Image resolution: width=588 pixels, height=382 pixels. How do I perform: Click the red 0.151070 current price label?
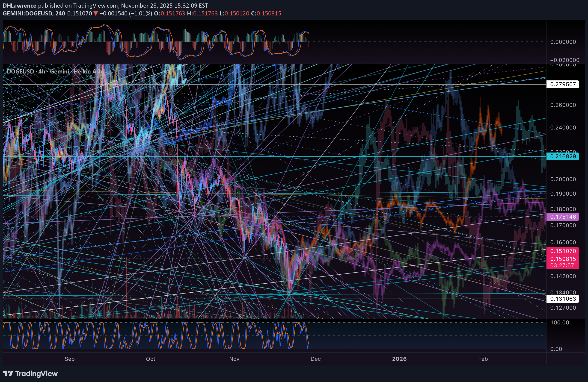coord(563,251)
